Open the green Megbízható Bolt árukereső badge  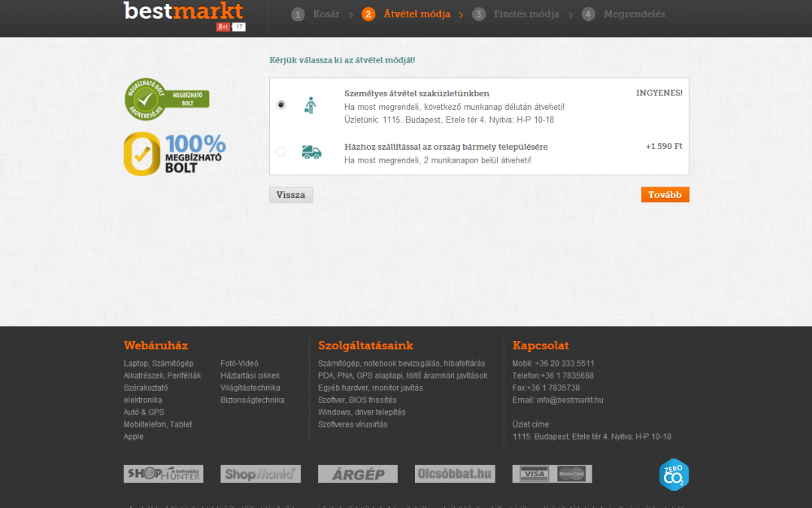coord(167,99)
